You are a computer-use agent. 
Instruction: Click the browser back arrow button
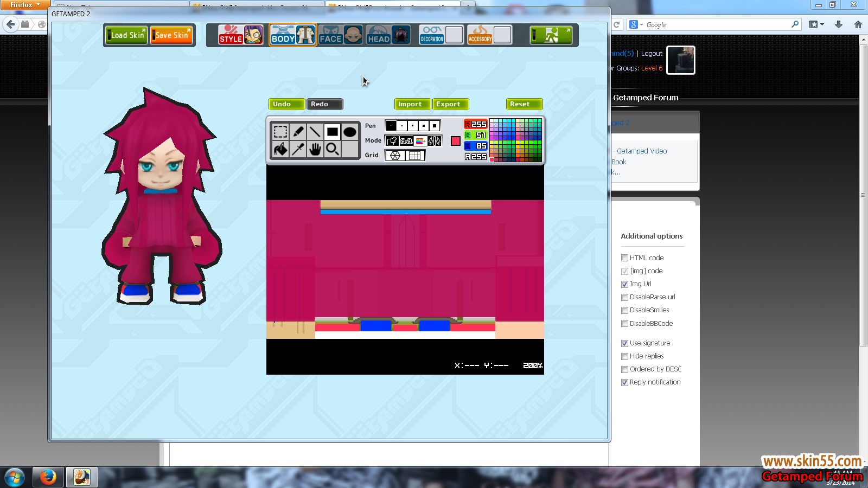11,24
